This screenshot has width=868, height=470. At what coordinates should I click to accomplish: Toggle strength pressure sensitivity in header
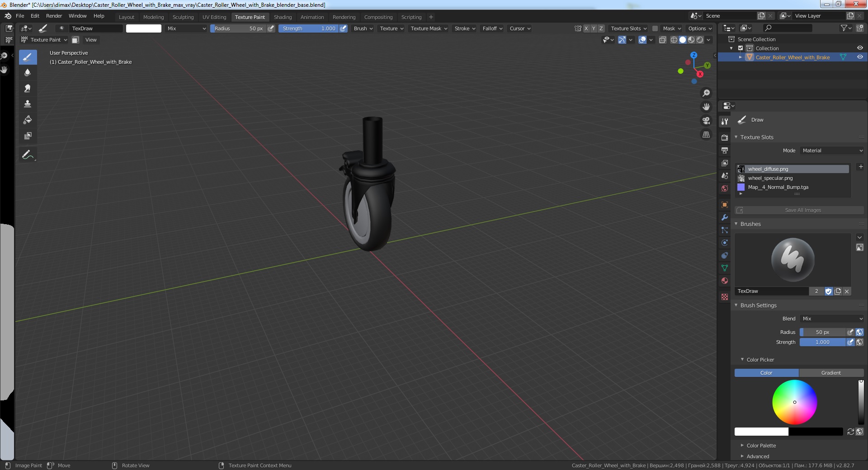point(343,28)
